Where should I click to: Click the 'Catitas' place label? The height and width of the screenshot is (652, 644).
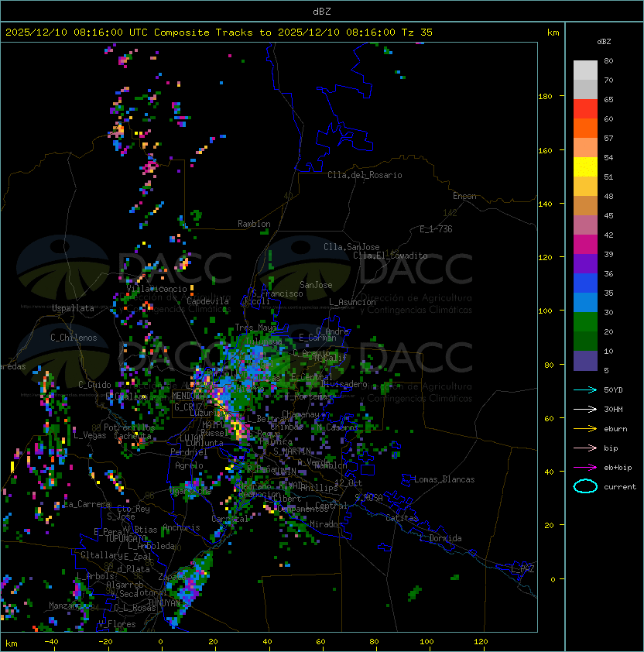click(x=402, y=518)
